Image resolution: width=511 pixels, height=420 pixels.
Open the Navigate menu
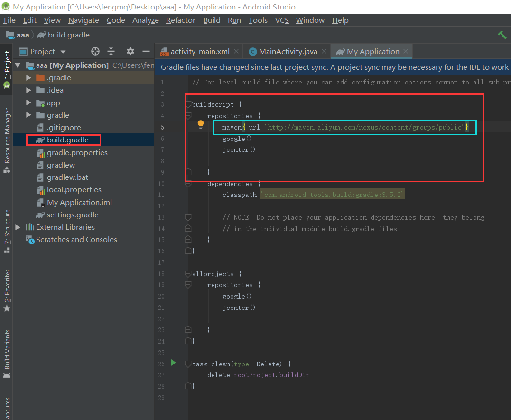[x=84, y=20]
